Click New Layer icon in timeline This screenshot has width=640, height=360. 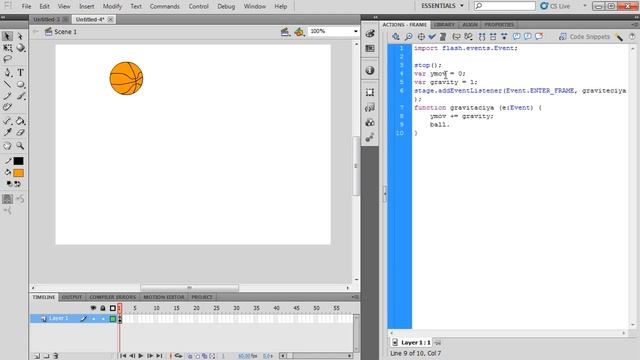(37, 356)
